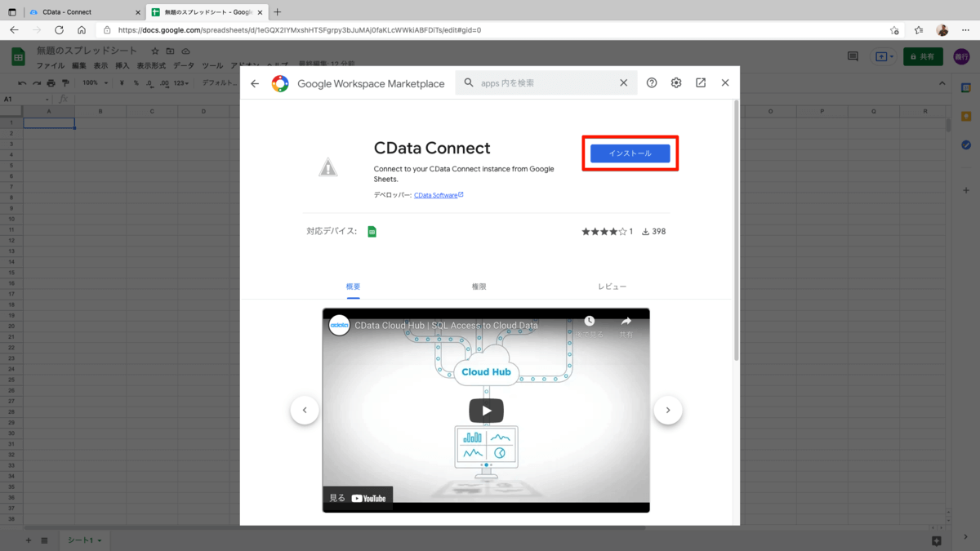Screen dimensions: 980x551
Task: Open Google Keep in the side panel
Action: tap(966, 117)
